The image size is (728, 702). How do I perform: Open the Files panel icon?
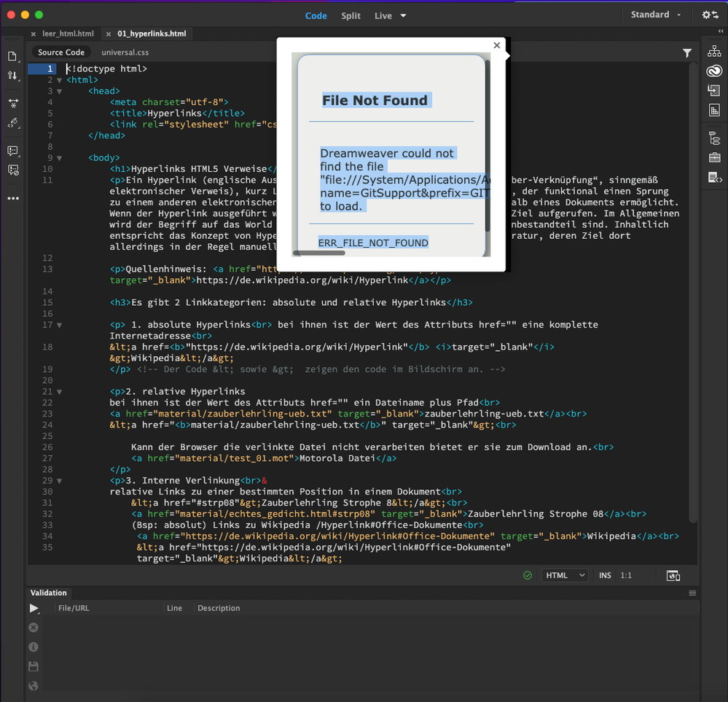[x=713, y=51]
